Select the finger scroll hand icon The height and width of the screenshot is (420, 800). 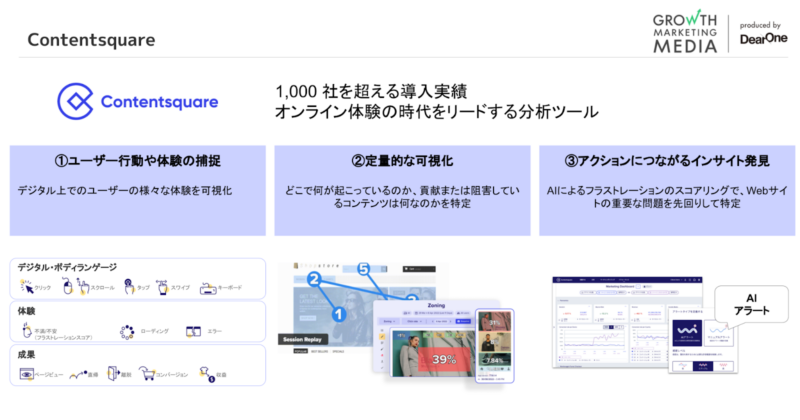[83, 286]
